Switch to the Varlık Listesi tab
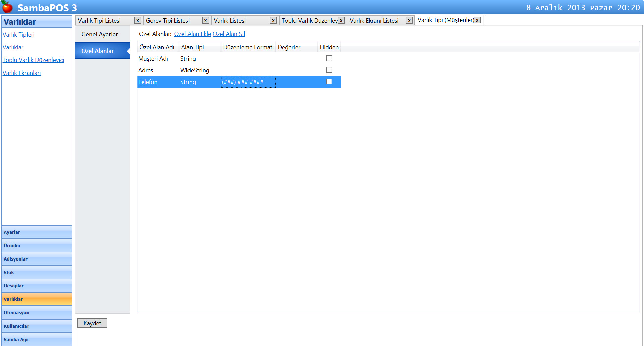This screenshot has width=644, height=346. pos(230,21)
